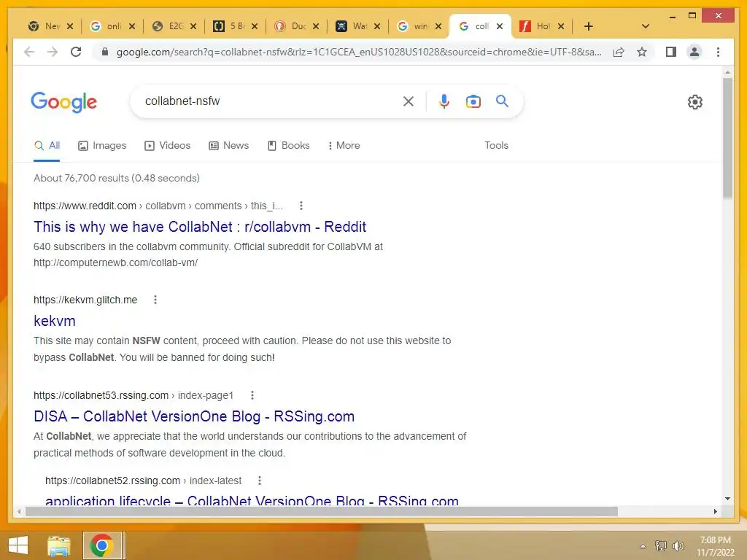Expand the More search filters

(344, 146)
